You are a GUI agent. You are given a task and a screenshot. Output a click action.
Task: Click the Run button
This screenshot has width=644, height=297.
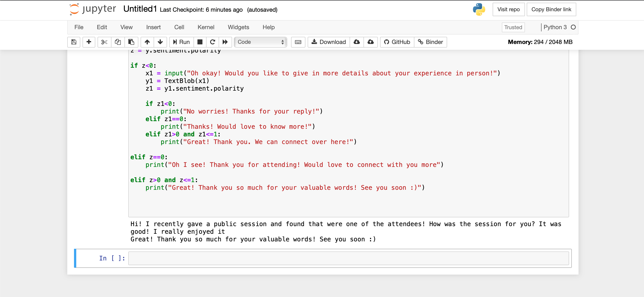(181, 42)
